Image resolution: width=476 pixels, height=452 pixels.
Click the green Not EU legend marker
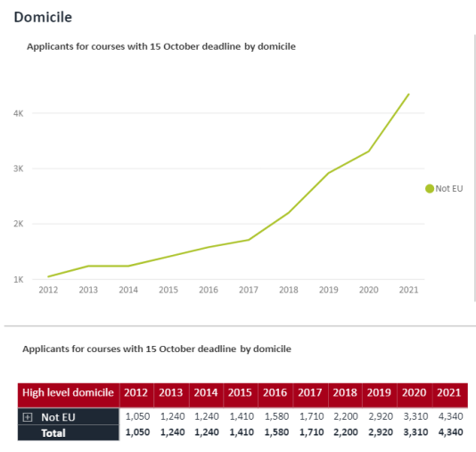430,188
